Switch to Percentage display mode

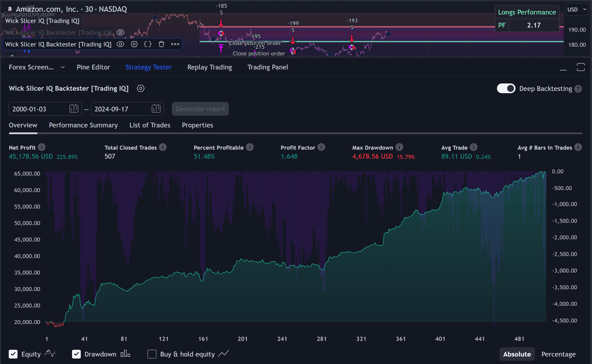558,354
